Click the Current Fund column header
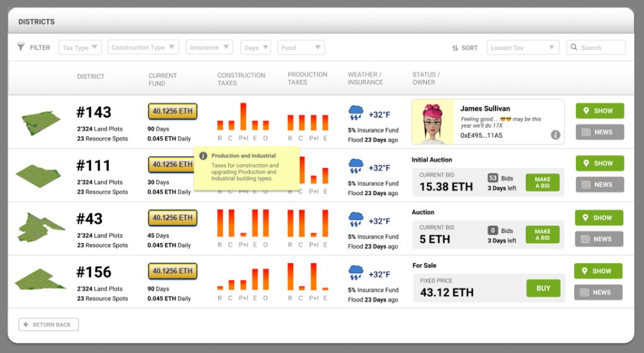644x353 pixels. (x=163, y=79)
